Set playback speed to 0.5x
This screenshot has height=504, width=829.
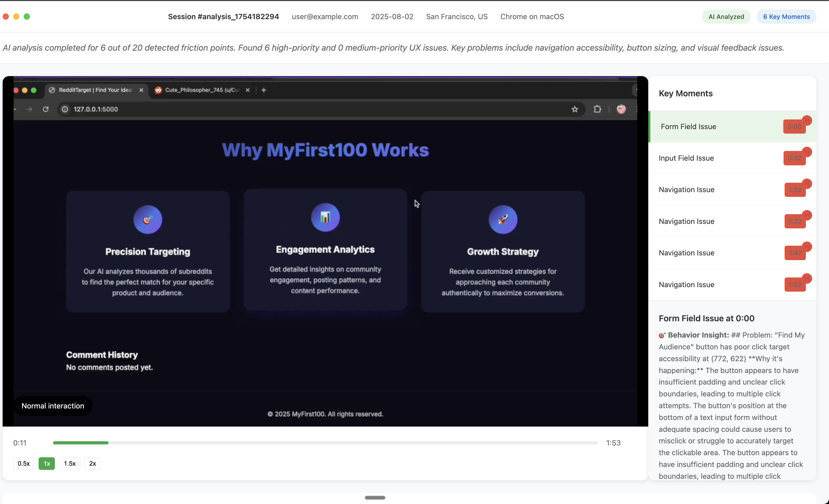pyautogui.click(x=24, y=463)
